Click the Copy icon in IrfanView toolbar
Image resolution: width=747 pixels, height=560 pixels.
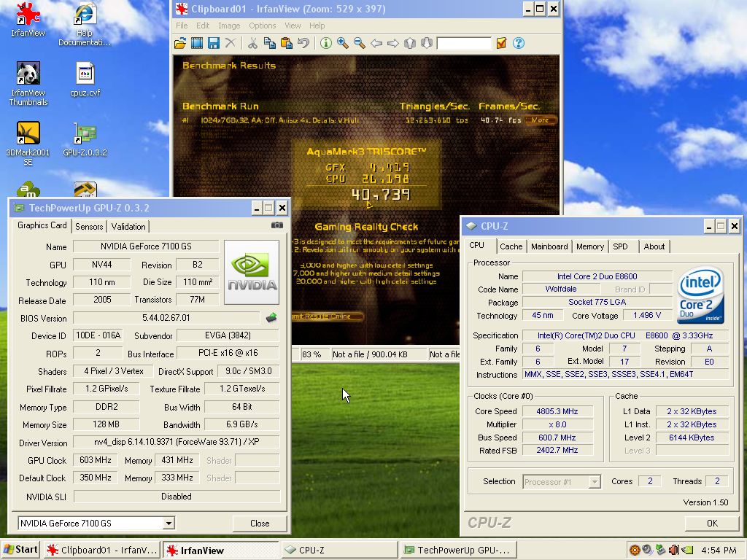click(269, 43)
